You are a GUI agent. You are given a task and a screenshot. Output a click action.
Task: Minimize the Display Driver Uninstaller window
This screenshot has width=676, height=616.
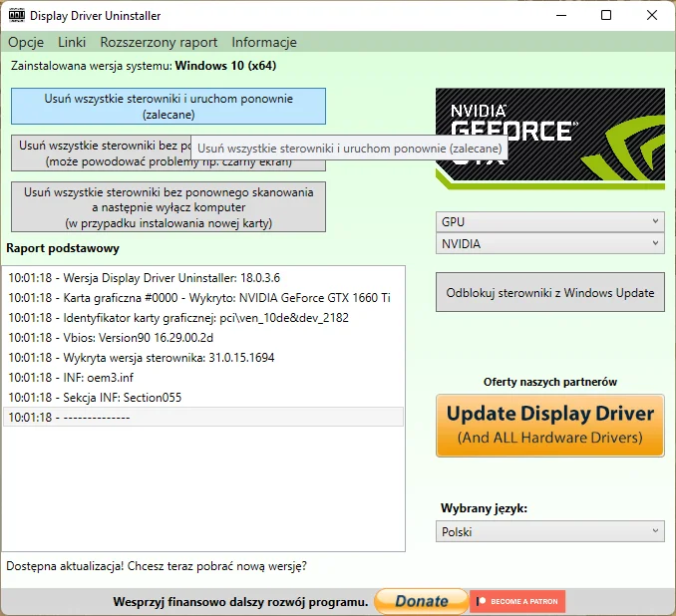(561, 16)
